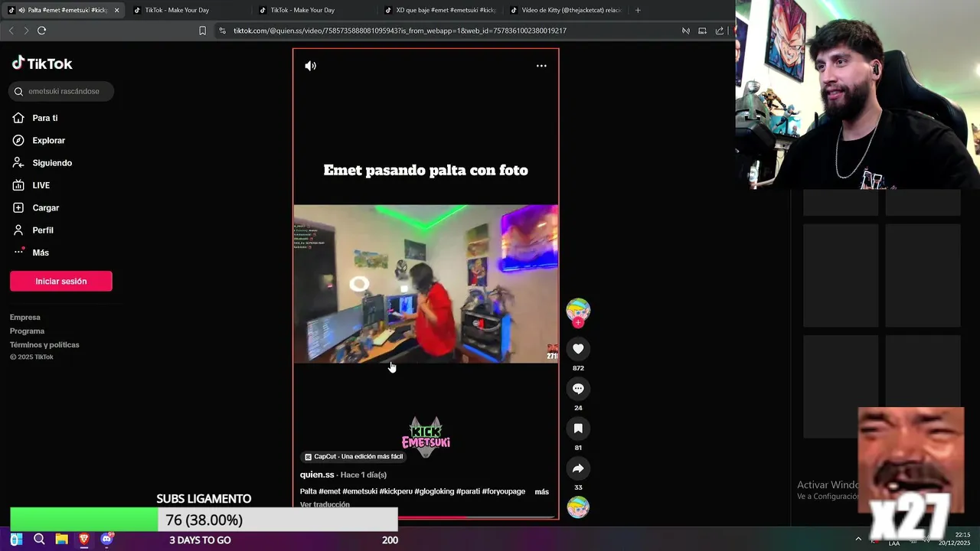Open the LIVE section
The image size is (980, 551).
(31, 185)
